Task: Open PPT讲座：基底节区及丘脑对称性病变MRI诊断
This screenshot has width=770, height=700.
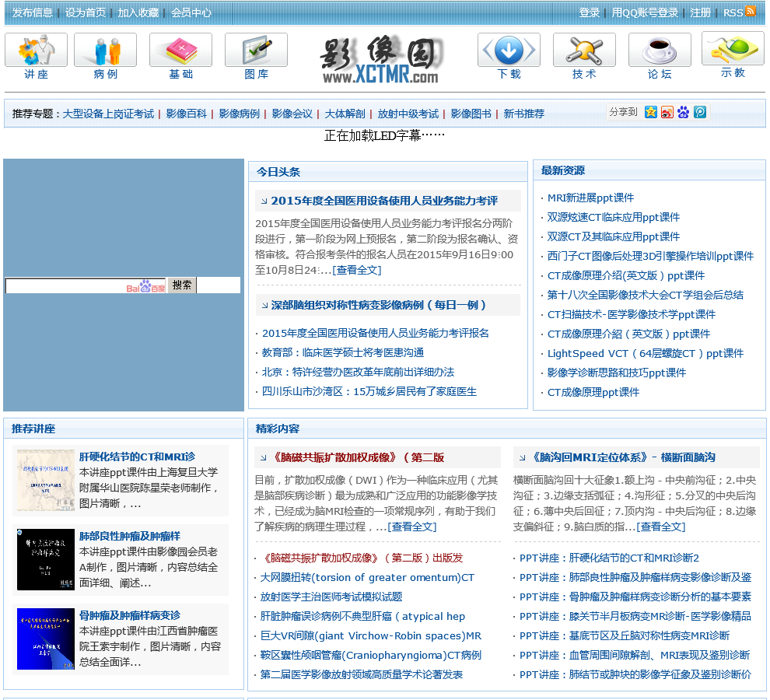Action: 625,636
